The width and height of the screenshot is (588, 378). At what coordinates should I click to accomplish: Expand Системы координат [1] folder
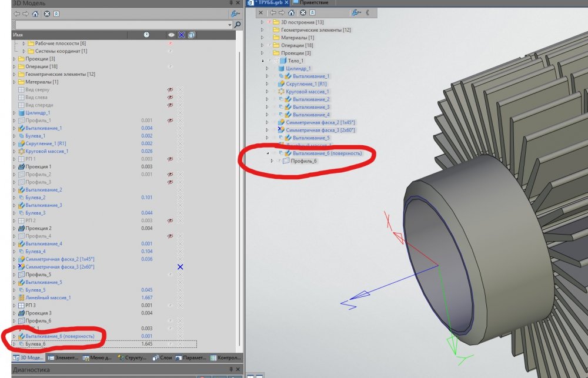click(x=24, y=51)
